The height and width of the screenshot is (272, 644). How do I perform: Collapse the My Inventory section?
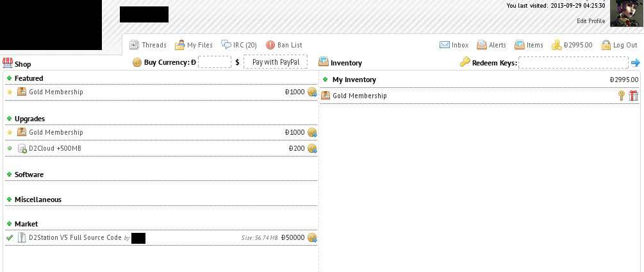click(326, 80)
